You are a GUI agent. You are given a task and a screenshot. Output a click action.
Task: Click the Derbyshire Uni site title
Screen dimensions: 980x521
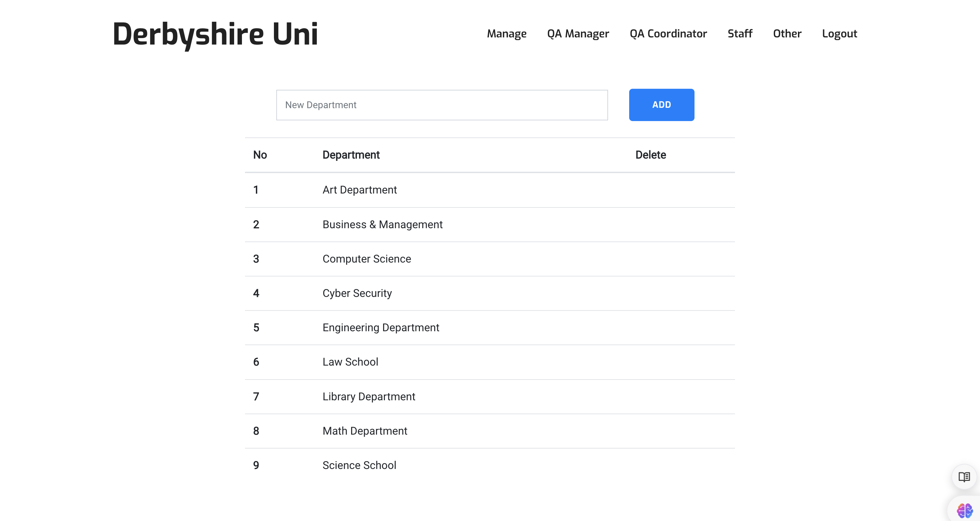coord(215,34)
